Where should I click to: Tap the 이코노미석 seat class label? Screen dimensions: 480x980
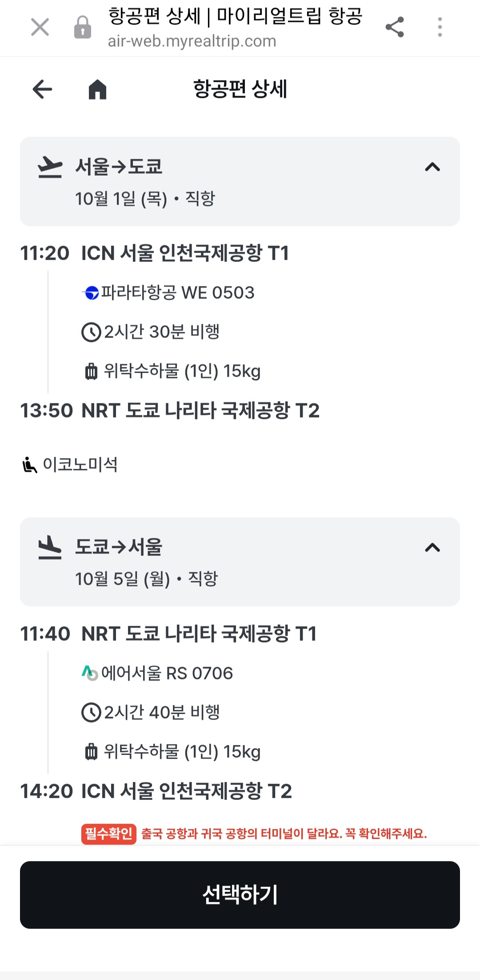coord(80,465)
